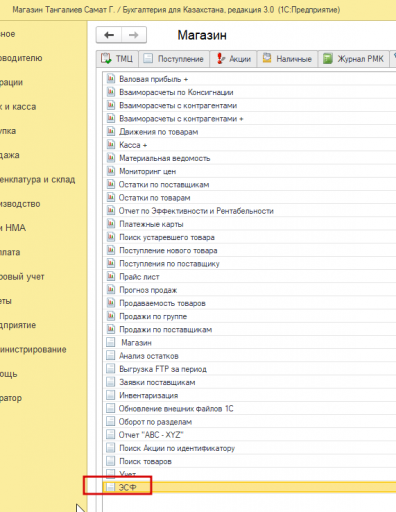Open the Поступление toolbar button
396x512 pixels.
(174, 59)
